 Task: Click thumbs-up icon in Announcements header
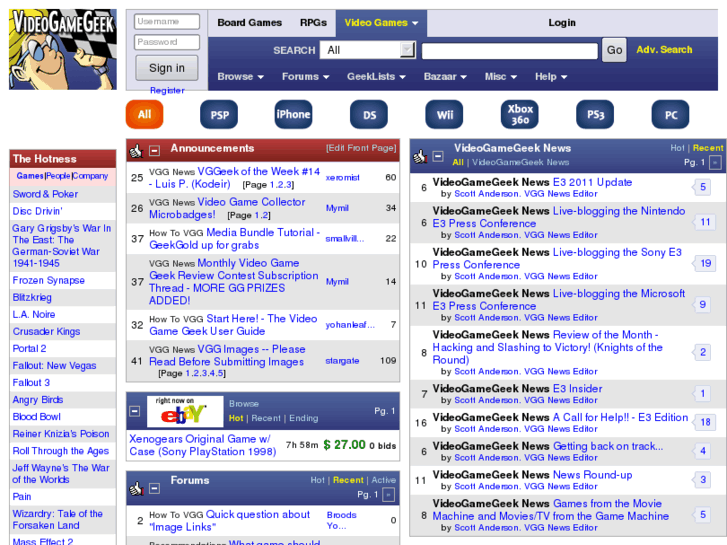(x=136, y=150)
